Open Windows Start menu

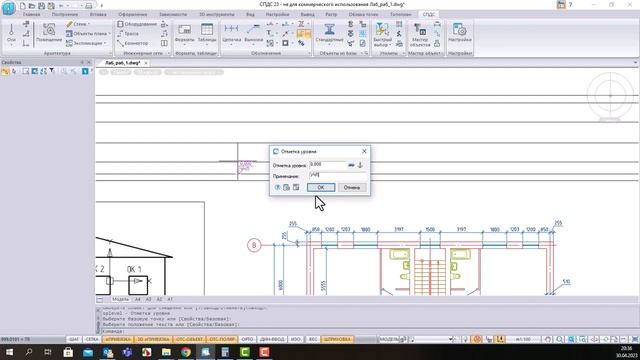click(9, 352)
